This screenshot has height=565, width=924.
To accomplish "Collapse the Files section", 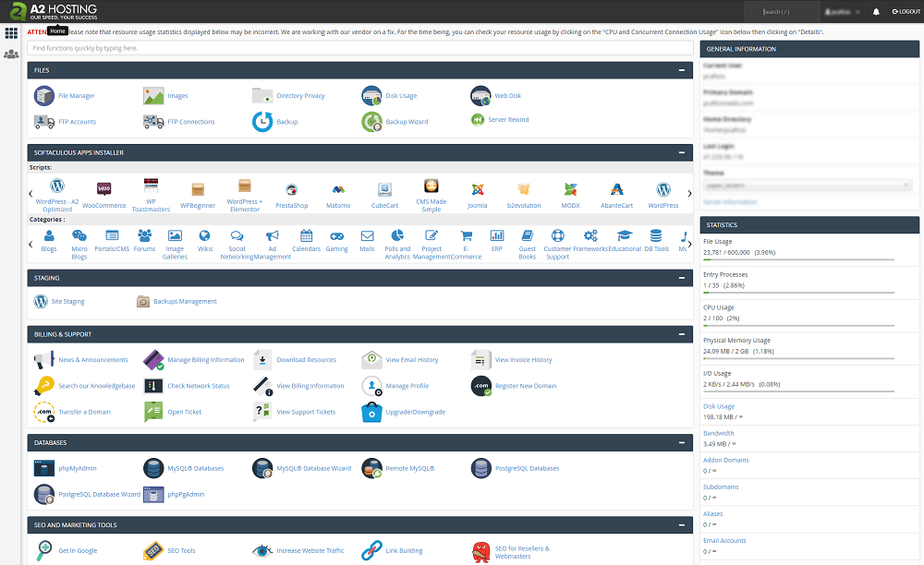I will click(682, 70).
